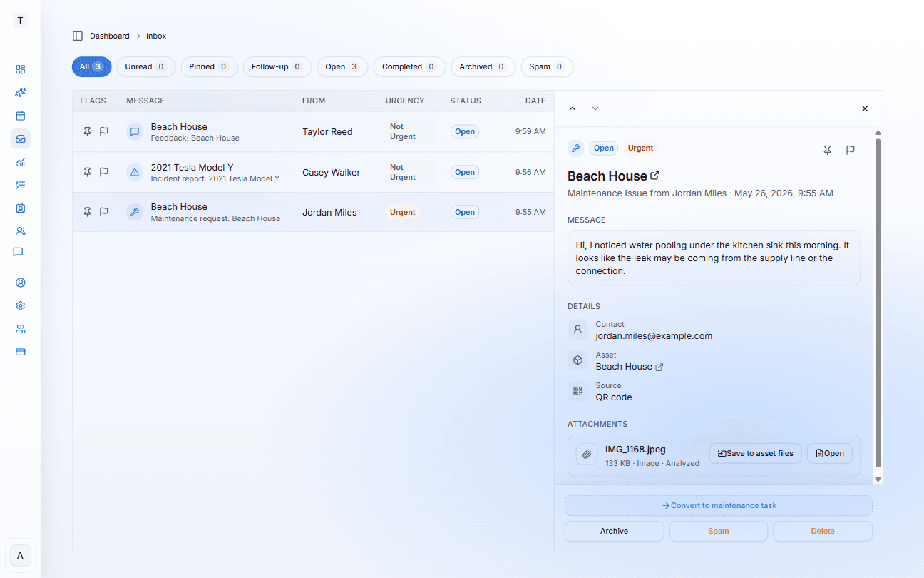Go to next message with down chevron
924x578 pixels.
pyautogui.click(x=595, y=108)
